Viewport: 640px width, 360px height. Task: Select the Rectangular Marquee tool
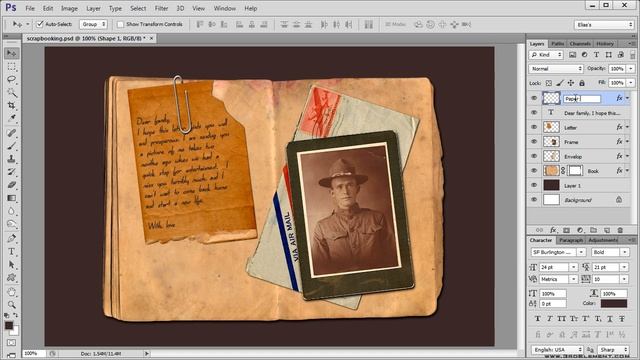point(11,67)
